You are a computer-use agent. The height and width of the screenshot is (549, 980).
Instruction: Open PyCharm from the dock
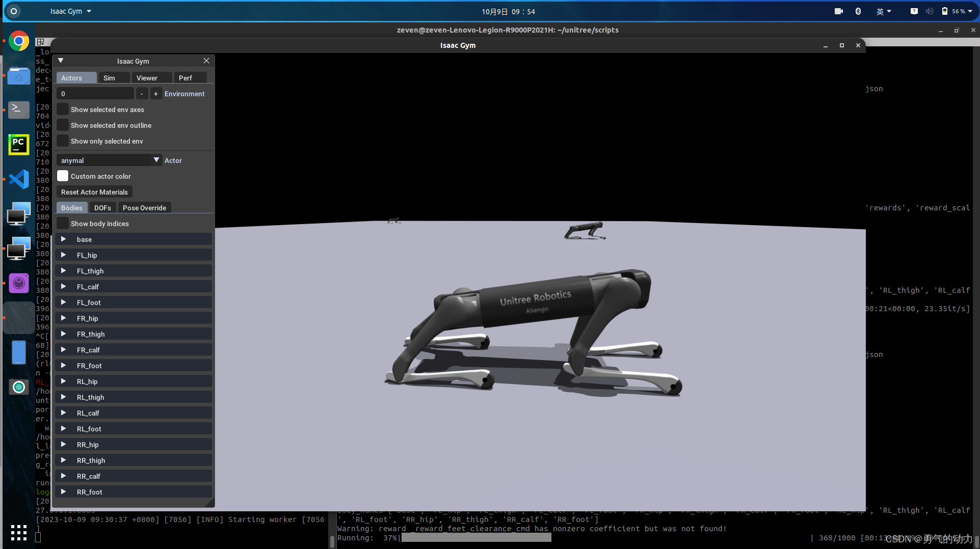(x=19, y=145)
